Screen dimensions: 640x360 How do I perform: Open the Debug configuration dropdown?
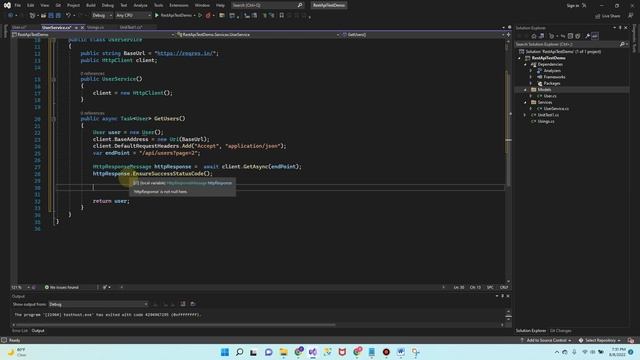tap(102, 16)
